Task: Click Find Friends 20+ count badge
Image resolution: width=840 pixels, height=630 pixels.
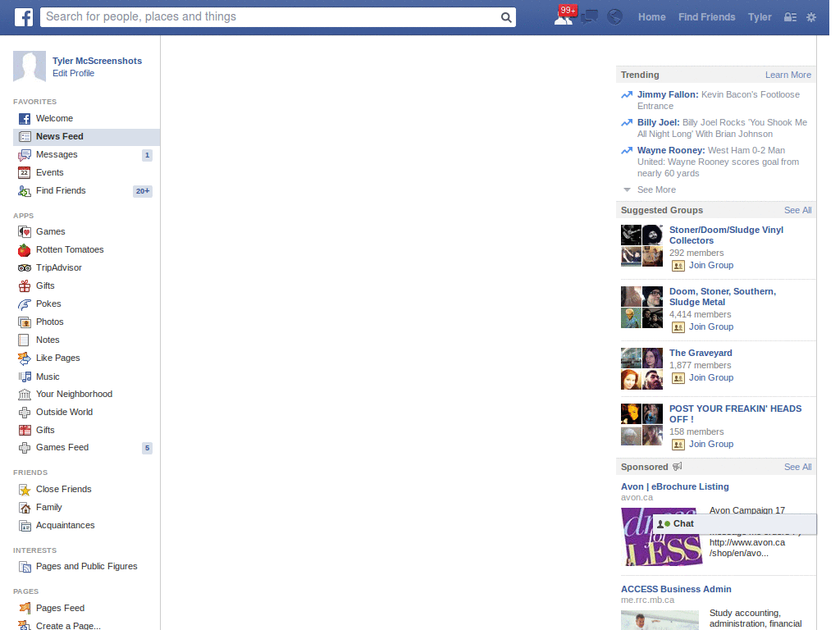Action: click(143, 191)
